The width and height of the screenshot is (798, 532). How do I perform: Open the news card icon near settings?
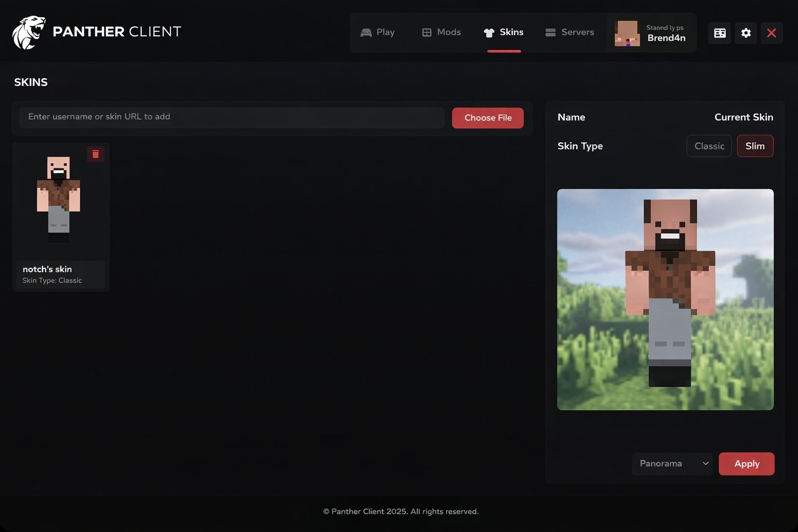(x=720, y=33)
